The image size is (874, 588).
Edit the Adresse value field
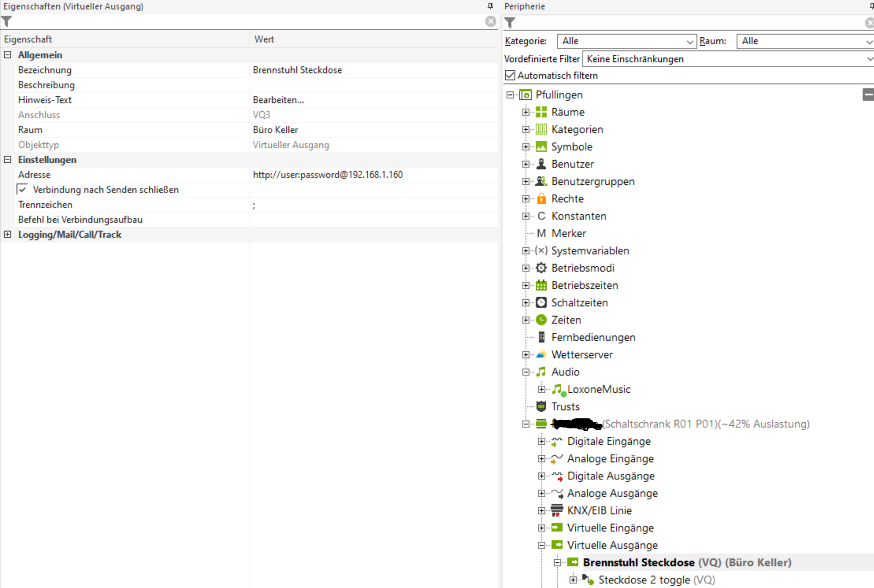click(x=374, y=175)
